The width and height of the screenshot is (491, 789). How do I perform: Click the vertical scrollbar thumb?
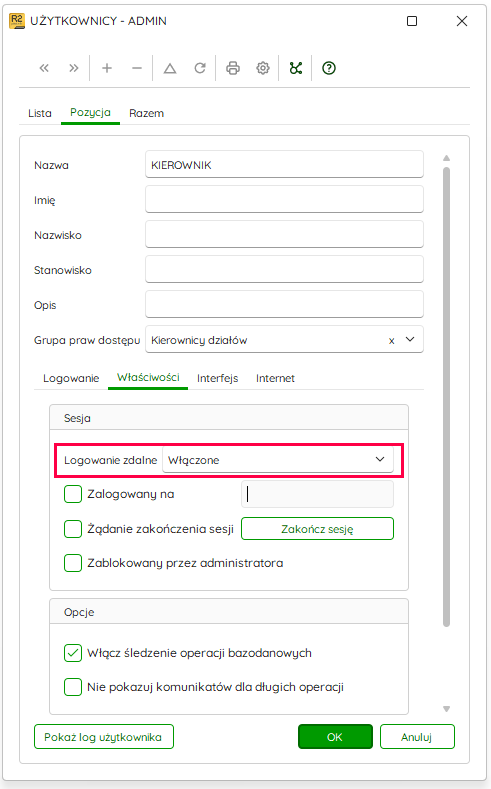(x=446, y=398)
